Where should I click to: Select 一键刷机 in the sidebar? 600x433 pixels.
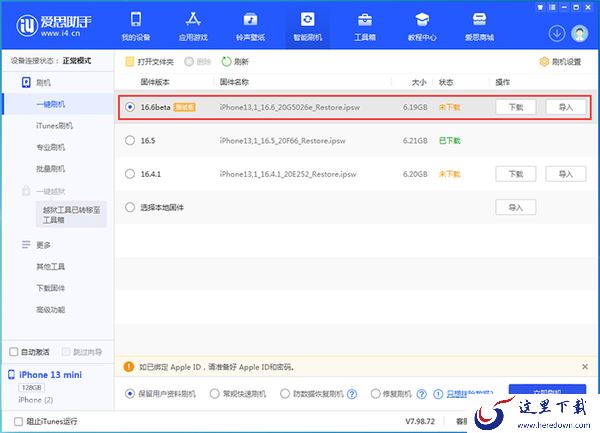[51, 104]
